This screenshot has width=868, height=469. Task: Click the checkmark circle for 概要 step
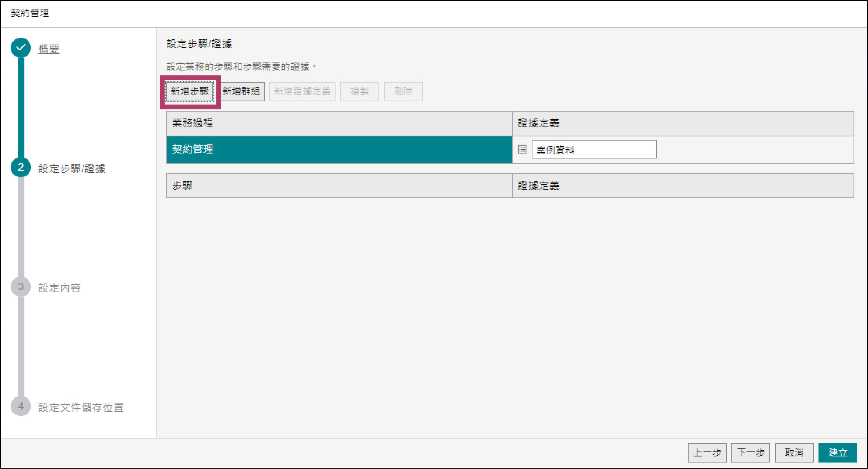[21, 48]
